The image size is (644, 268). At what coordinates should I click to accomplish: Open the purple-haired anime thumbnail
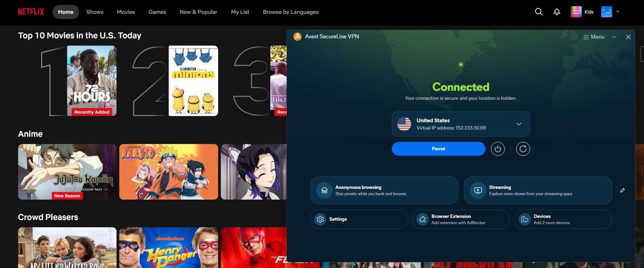(x=254, y=172)
